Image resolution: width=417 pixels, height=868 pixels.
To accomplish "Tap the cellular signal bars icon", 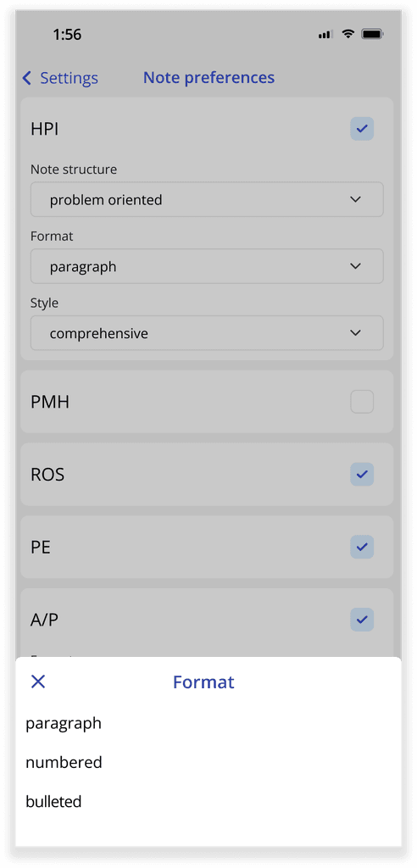I will click(325, 35).
